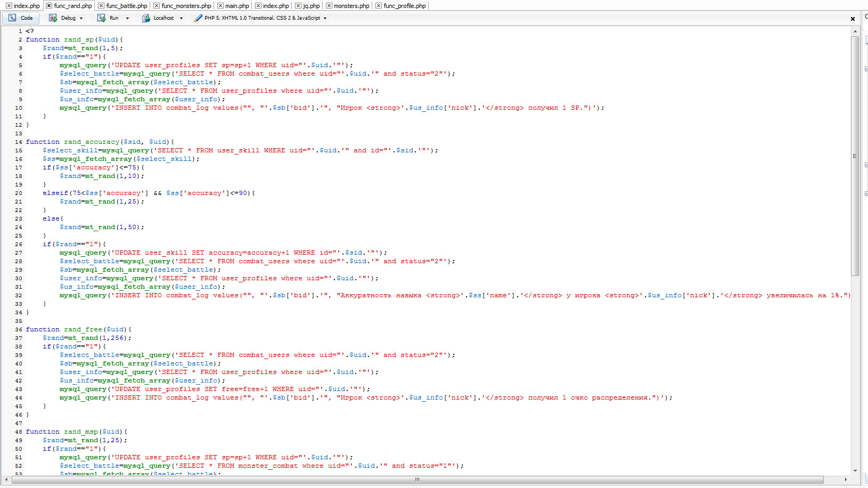Click the "function rand_free($uid){" line
The image size is (868, 488).
pos(79,329)
